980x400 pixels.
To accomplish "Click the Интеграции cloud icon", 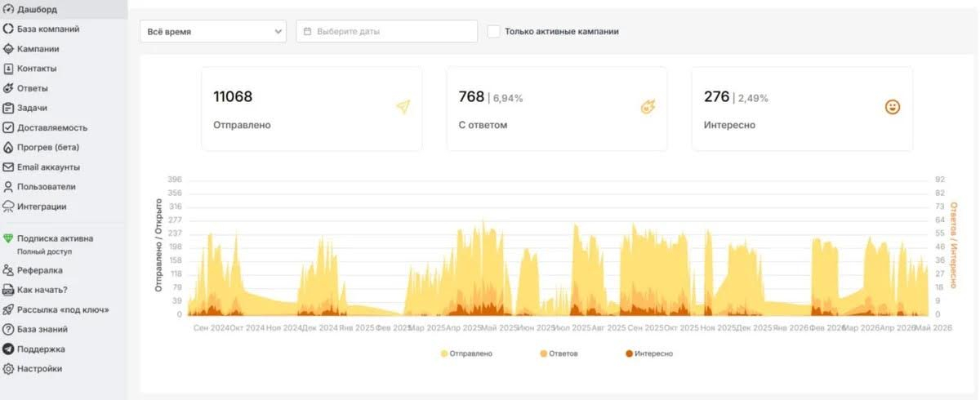I will pyautogui.click(x=8, y=207).
